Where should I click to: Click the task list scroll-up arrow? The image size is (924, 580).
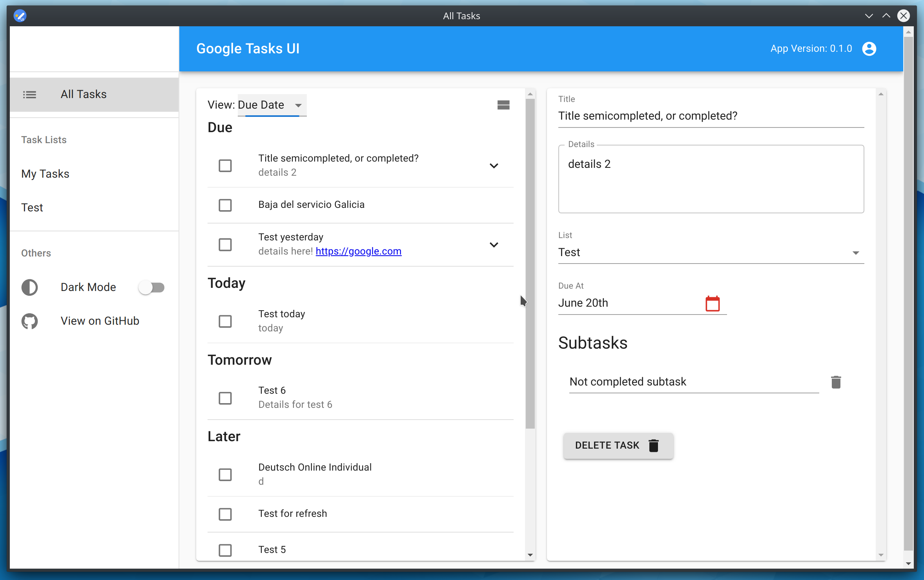(x=530, y=94)
